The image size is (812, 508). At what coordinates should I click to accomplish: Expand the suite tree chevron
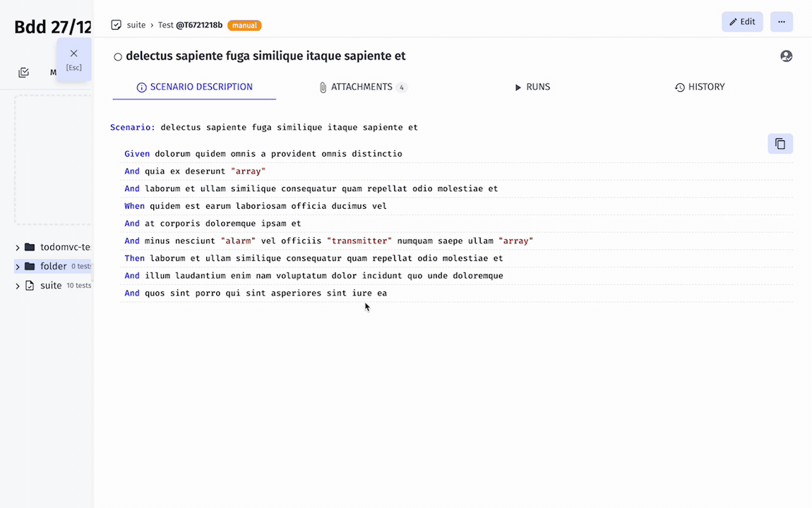coord(18,286)
